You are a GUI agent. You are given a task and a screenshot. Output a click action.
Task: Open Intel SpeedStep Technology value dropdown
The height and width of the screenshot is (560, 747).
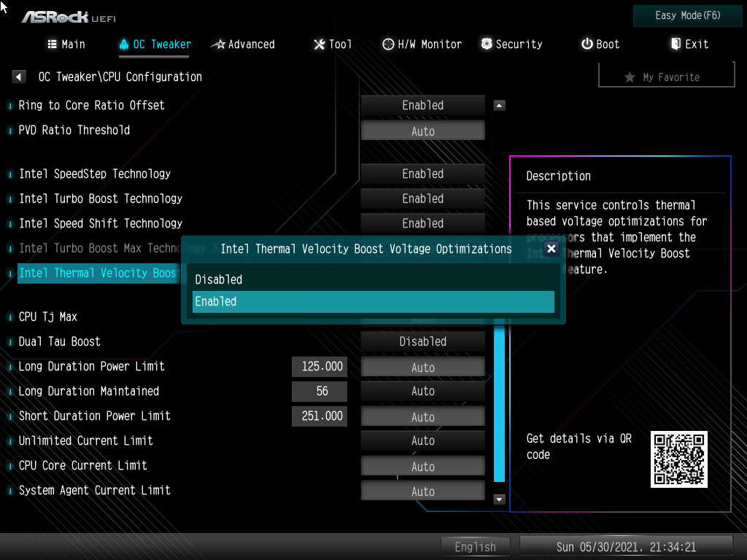coord(422,174)
